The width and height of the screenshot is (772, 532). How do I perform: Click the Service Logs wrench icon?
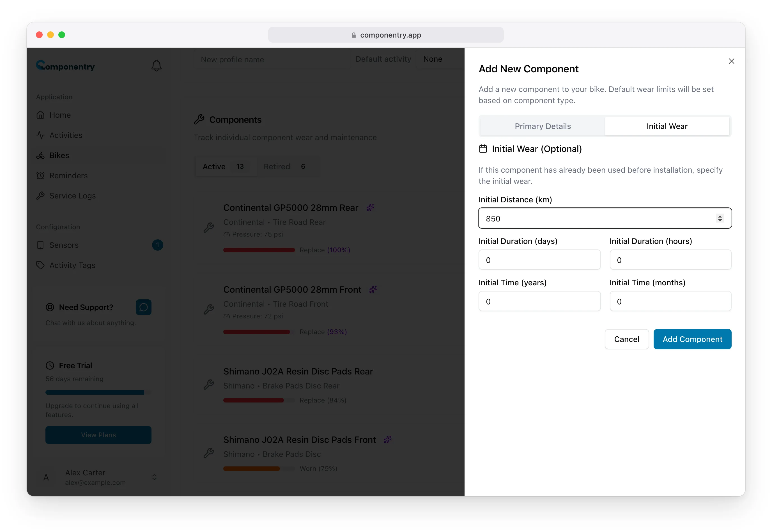(40, 196)
